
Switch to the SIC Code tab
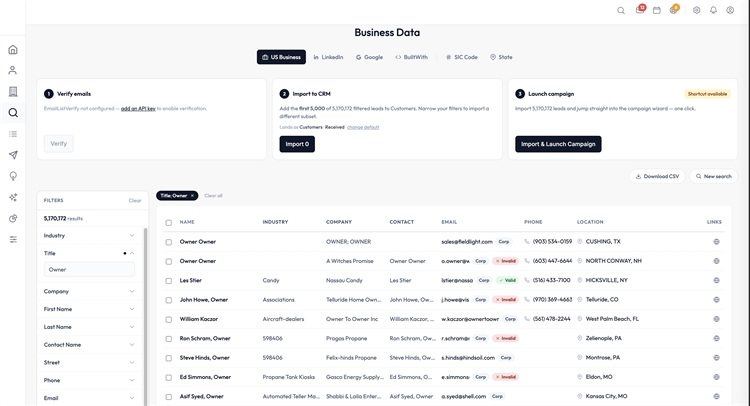click(x=462, y=57)
